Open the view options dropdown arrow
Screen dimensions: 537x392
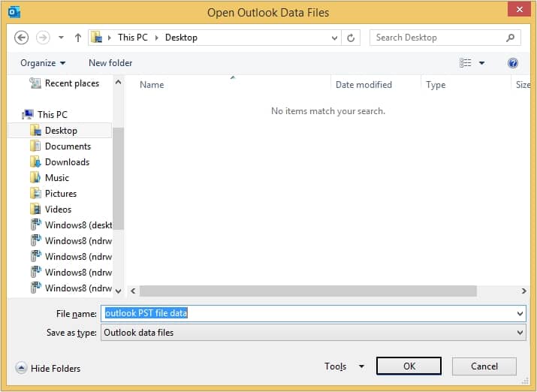tap(482, 63)
